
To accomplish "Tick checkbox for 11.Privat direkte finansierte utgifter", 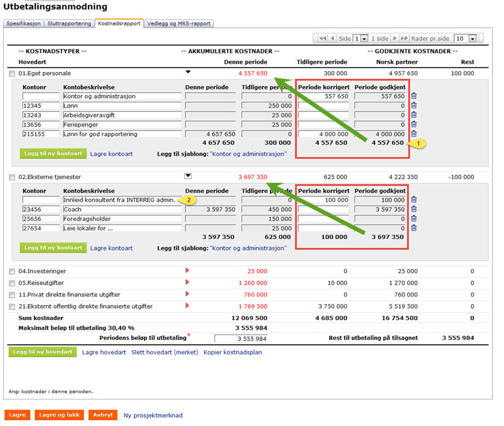I will [x=12, y=295].
